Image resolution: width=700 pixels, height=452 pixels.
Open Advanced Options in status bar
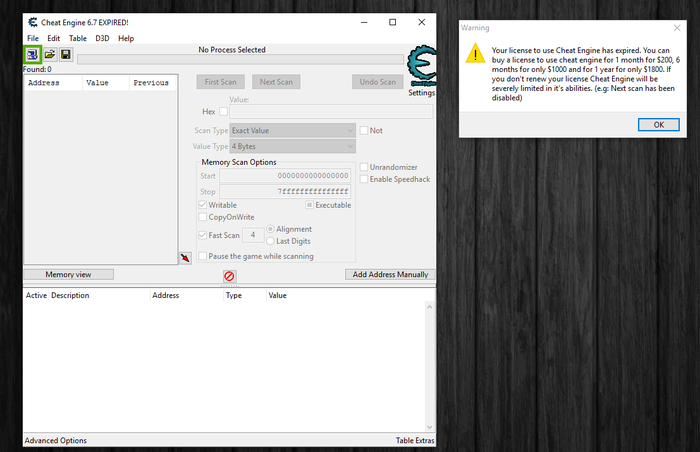coord(56,440)
